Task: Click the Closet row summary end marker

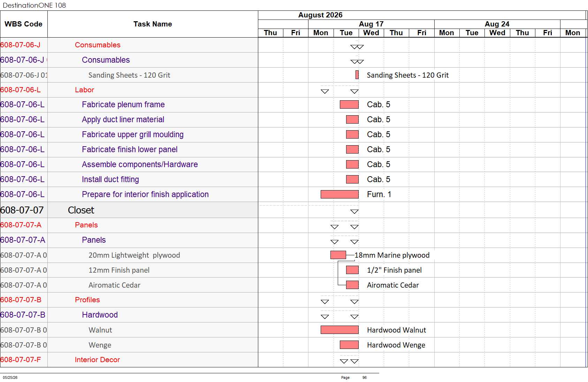Action: [354, 211]
